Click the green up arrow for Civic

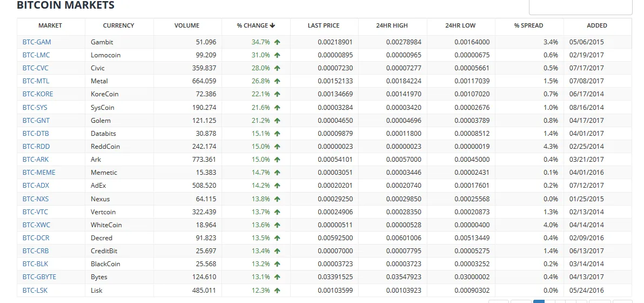point(277,68)
